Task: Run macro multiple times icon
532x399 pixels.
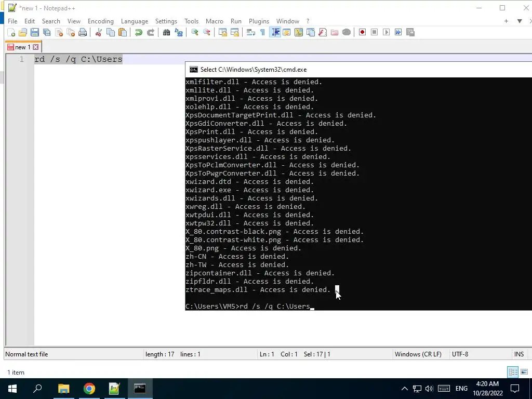Action: 398,32
